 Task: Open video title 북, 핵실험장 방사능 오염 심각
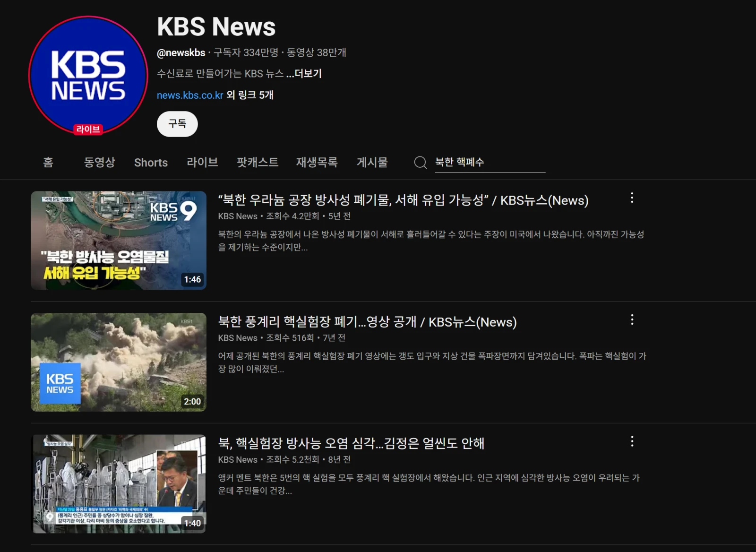[351, 443]
